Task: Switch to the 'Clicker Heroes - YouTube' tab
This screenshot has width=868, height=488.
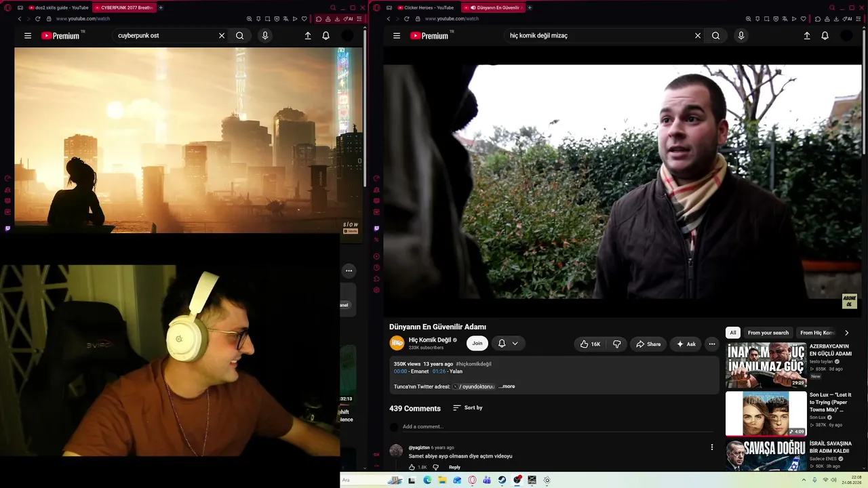Action: 427,7
